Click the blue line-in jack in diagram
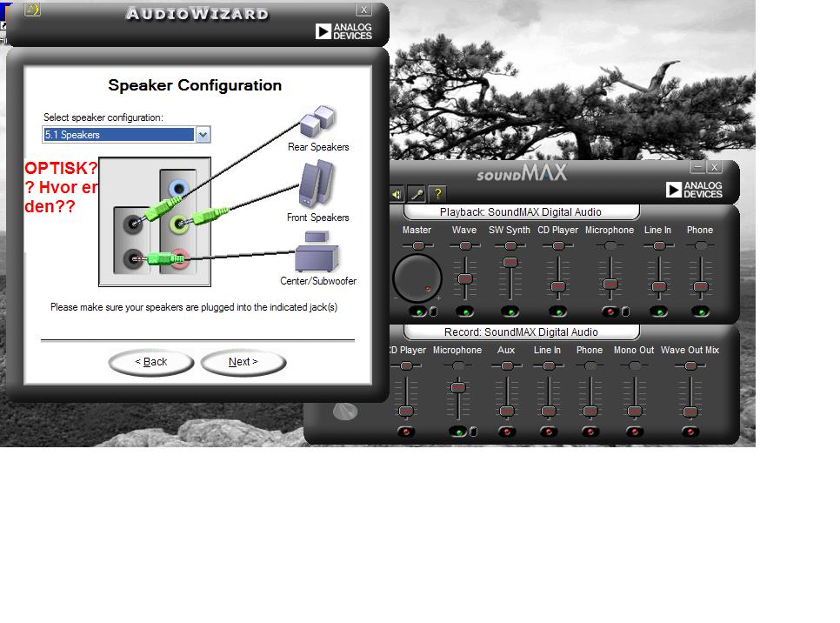The image size is (840, 623). point(178,188)
